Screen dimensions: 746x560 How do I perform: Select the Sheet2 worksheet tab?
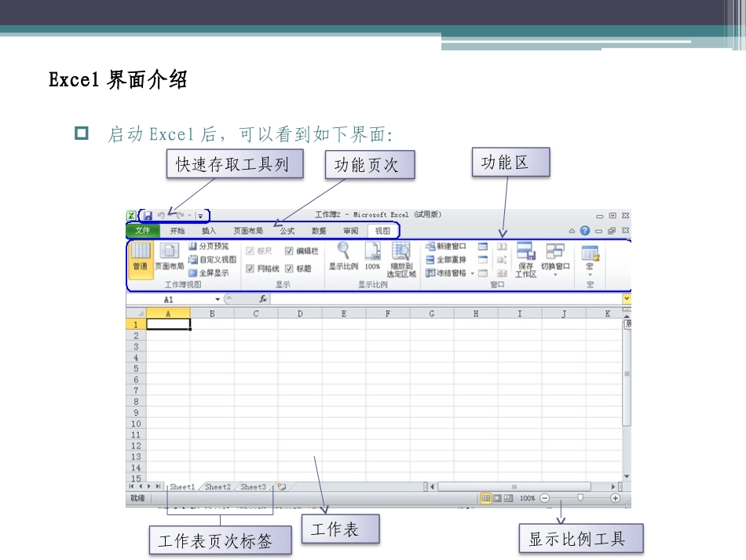[x=218, y=487]
